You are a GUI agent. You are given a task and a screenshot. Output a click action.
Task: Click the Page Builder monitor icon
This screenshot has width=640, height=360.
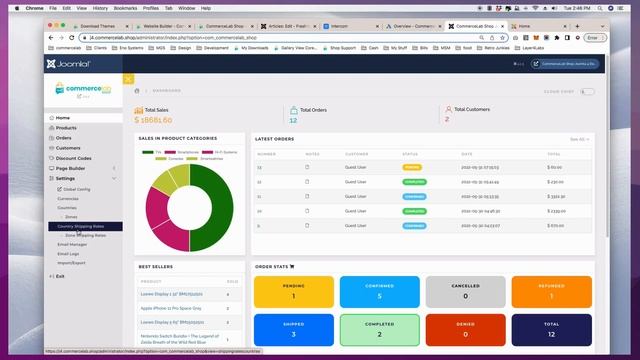[x=52, y=168]
